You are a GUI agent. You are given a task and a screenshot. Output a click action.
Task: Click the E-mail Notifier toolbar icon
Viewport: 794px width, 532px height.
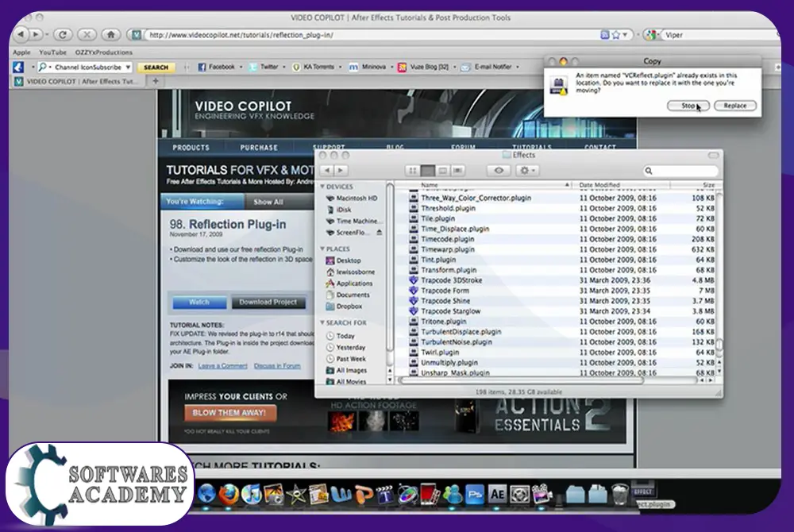coord(465,67)
